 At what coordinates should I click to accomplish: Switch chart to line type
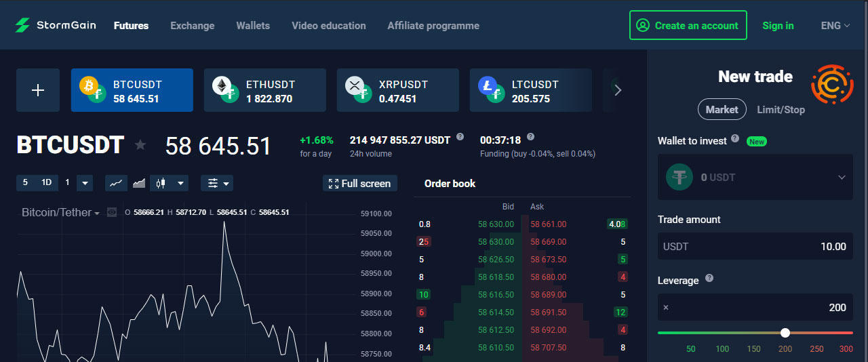click(x=116, y=183)
